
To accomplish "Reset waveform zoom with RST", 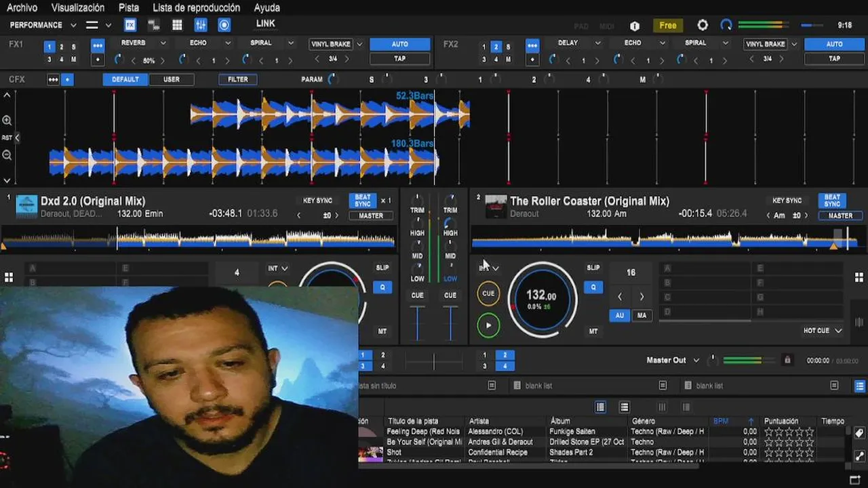I will point(7,138).
